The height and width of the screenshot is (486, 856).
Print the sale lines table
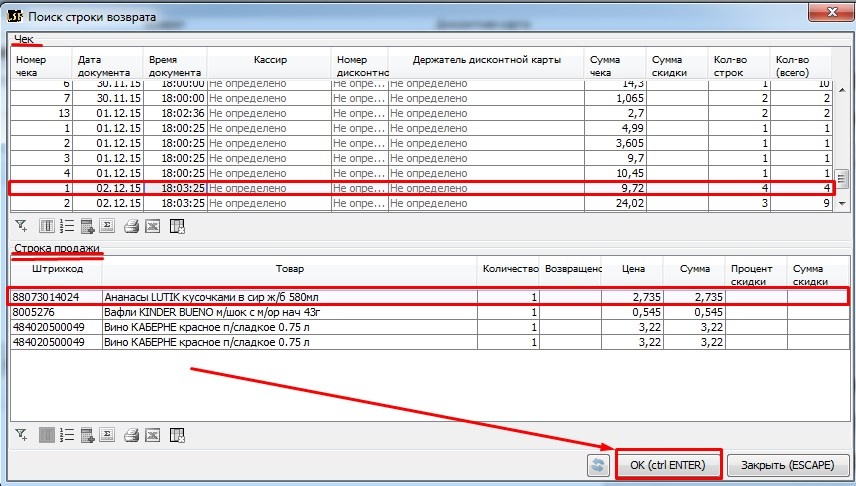tap(131, 435)
